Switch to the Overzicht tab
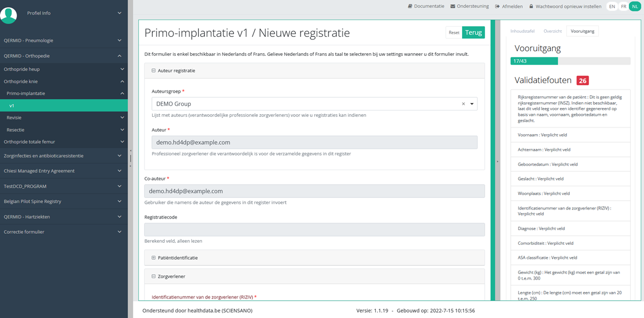The width and height of the screenshot is (644, 318). [553, 31]
